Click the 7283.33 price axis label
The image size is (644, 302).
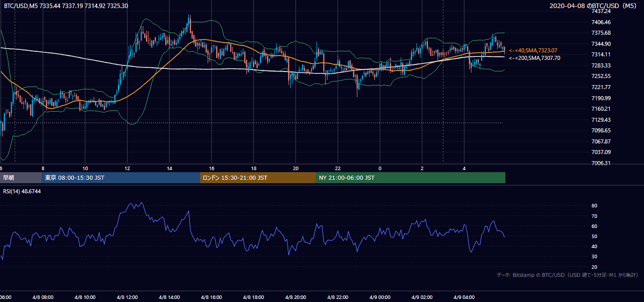(x=601, y=65)
